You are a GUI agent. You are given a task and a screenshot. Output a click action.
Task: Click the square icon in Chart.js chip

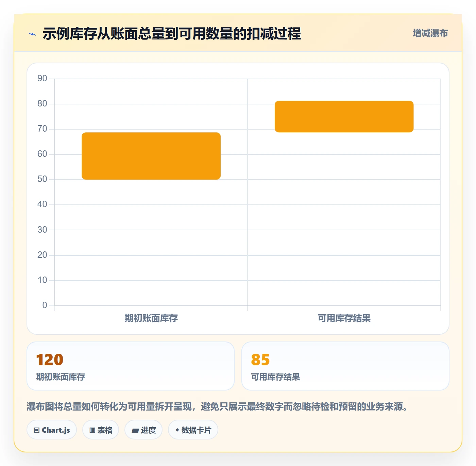click(x=37, y=430)
